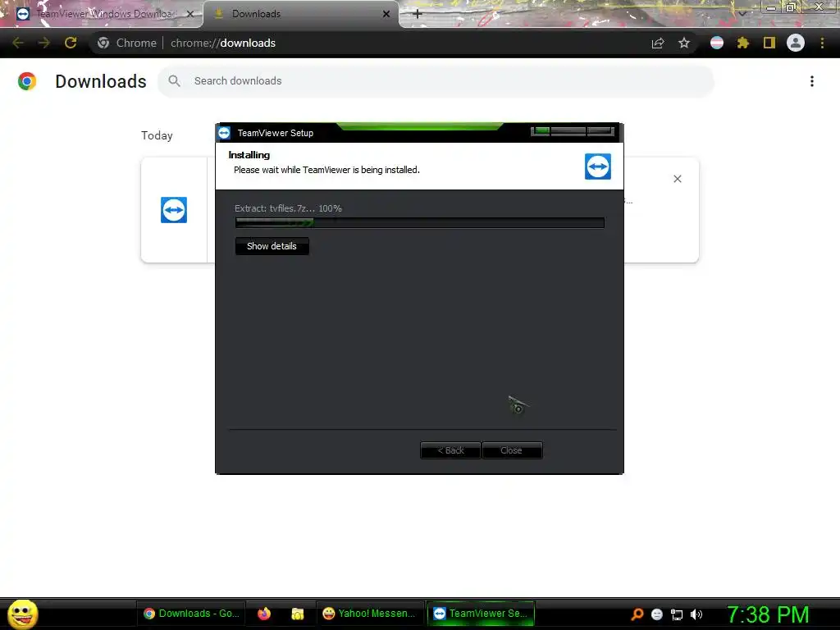Click the Search downloads field

pos(436,81)
